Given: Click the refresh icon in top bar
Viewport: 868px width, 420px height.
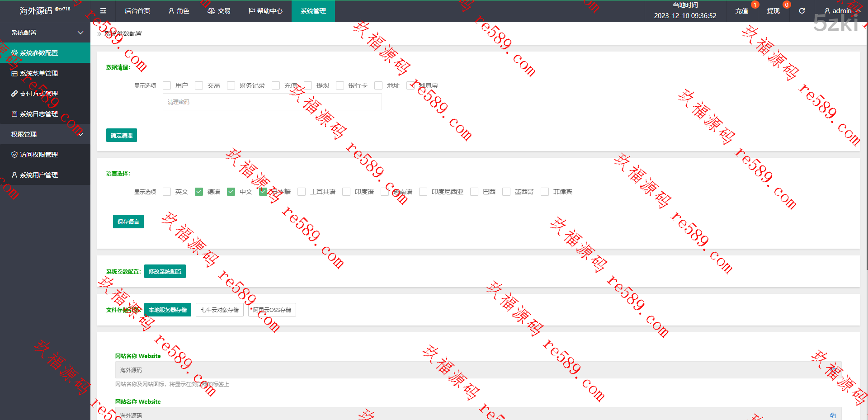Looking at the screenshot, I should tap(802, 11).
